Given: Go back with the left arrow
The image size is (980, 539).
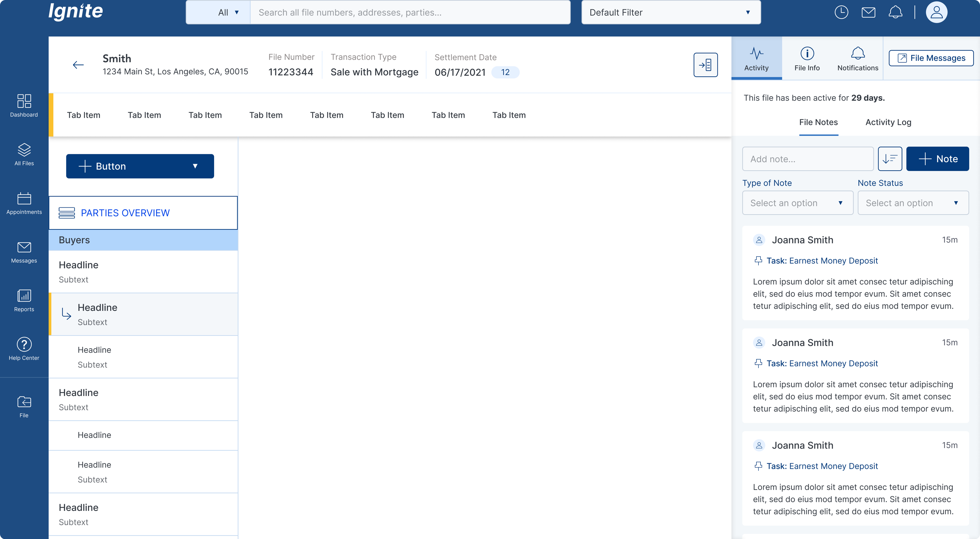Looking at the screenshot, I should pos(78,65).
